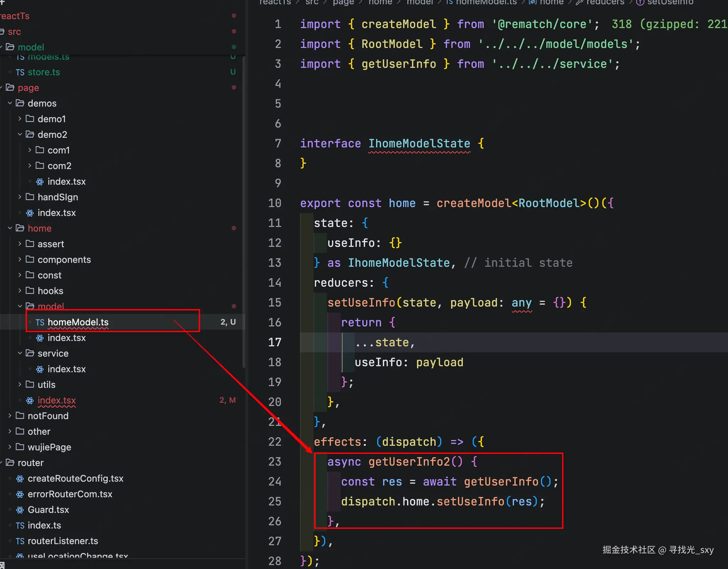Click the TS icon beside store.ts
This screenshot has height=569, width=728.
[20, 72]
